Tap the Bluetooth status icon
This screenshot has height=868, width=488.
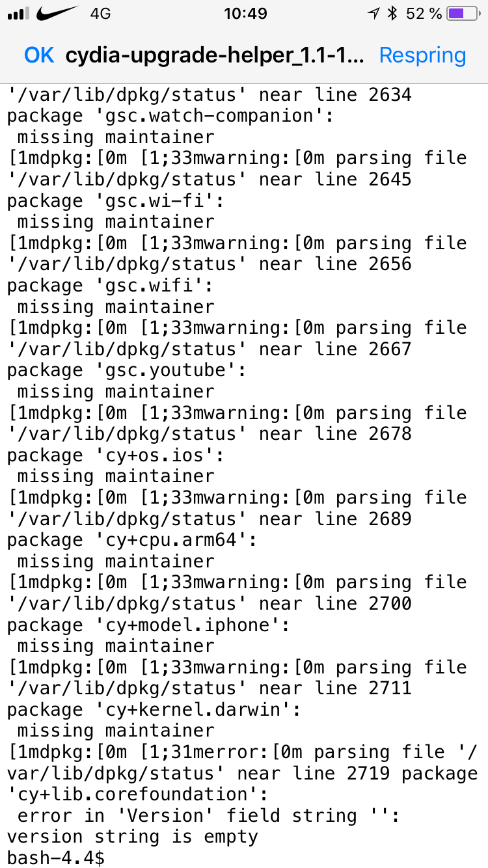[392, 14]
